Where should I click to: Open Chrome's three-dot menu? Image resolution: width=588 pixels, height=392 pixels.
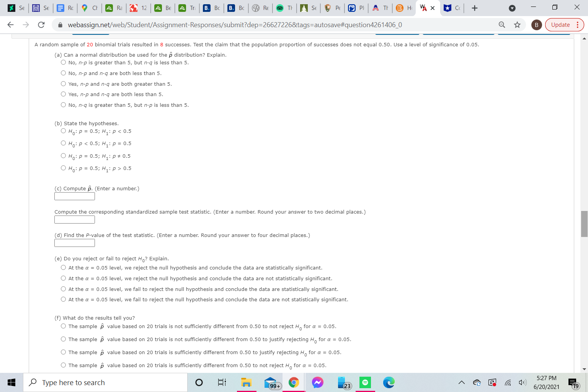coord(578,24)
